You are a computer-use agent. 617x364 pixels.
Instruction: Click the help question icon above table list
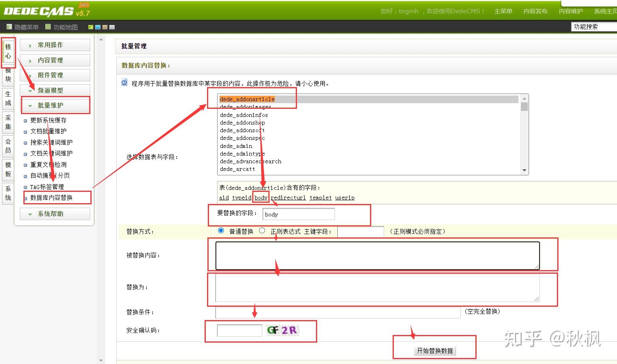click(x=124, y=83)
